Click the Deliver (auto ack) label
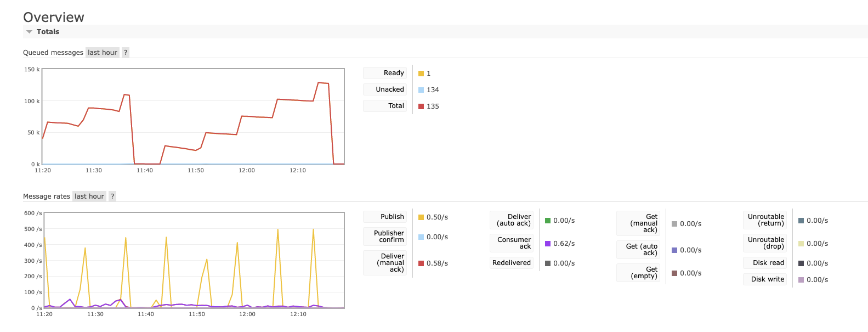Image resolution: width=868 pixels, height=332 pixels. 512,220
